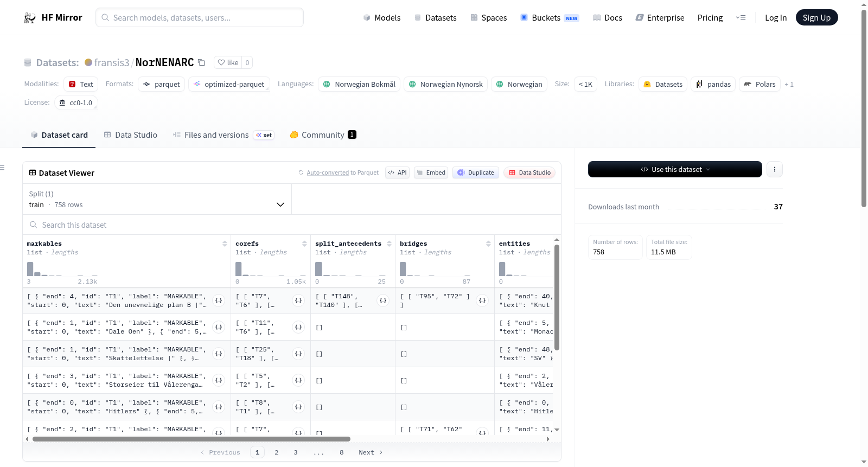868x467 pixels.
Task: Click the Polars library tag
Action: tap(759, 84)
